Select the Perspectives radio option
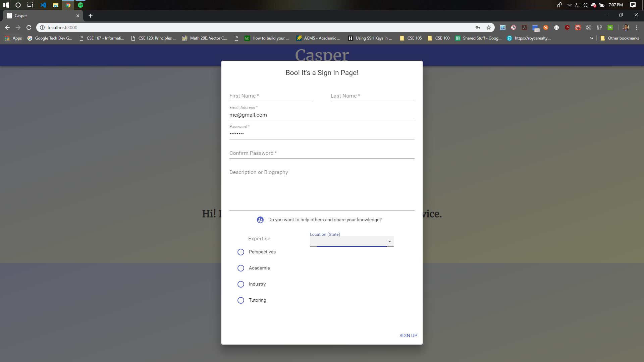Screen dimensions: 644x362 [x=241, y=252]
